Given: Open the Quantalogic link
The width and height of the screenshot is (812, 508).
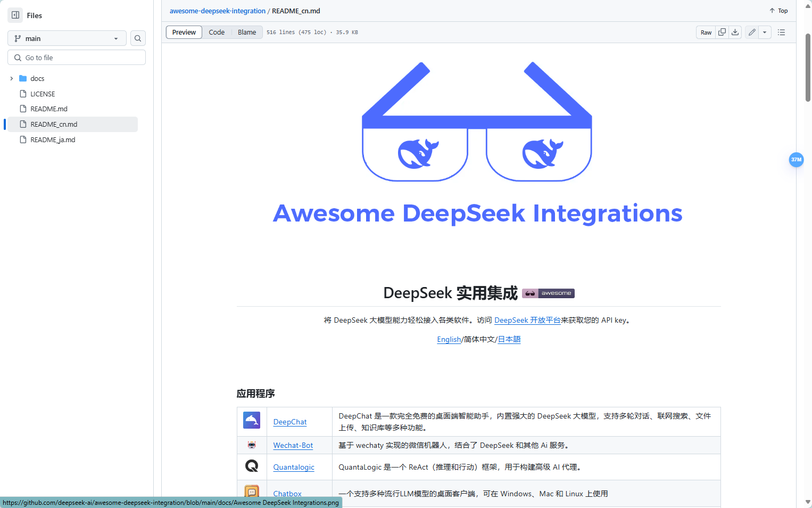Looking at the screenshot, I should pos(294,467).
